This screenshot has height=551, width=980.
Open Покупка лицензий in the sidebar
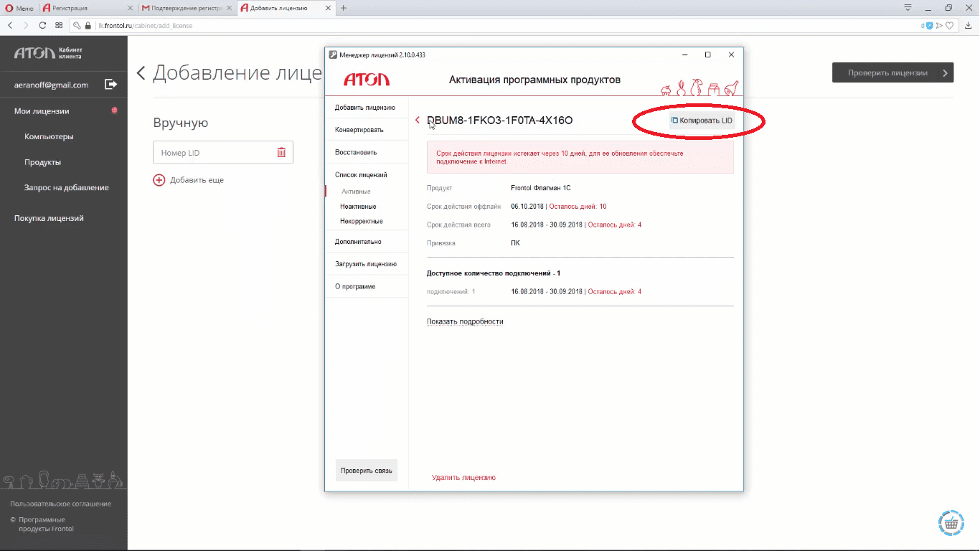click(49, 218)
